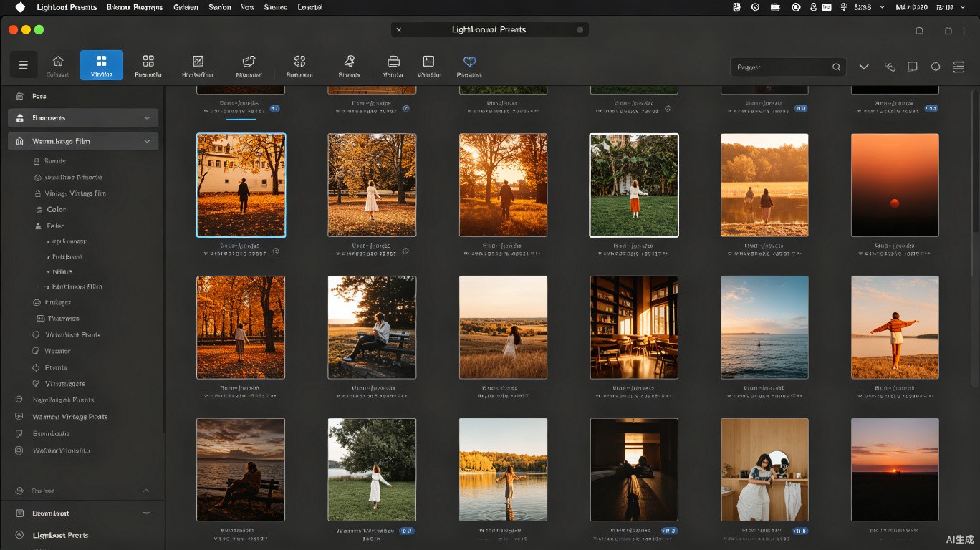Click the clock icon in the menu bar
980x550 pixels.
pyautogui.click(x=796, y=7)
